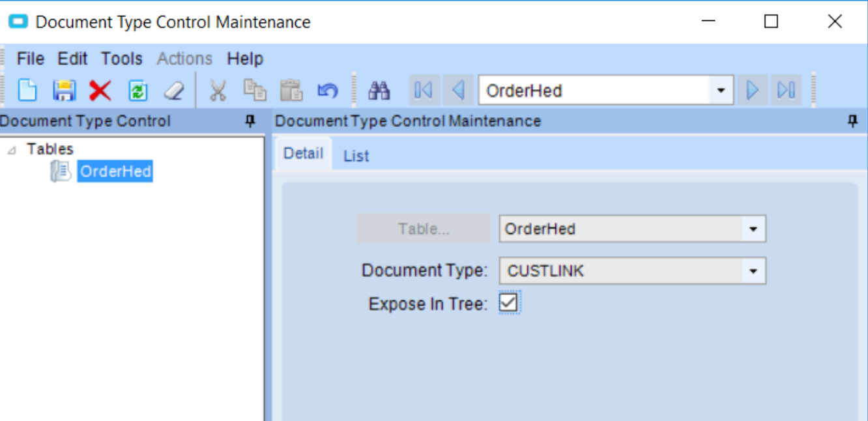
Task: Save record with floppy disk icon
Action: tap(64, 90)
